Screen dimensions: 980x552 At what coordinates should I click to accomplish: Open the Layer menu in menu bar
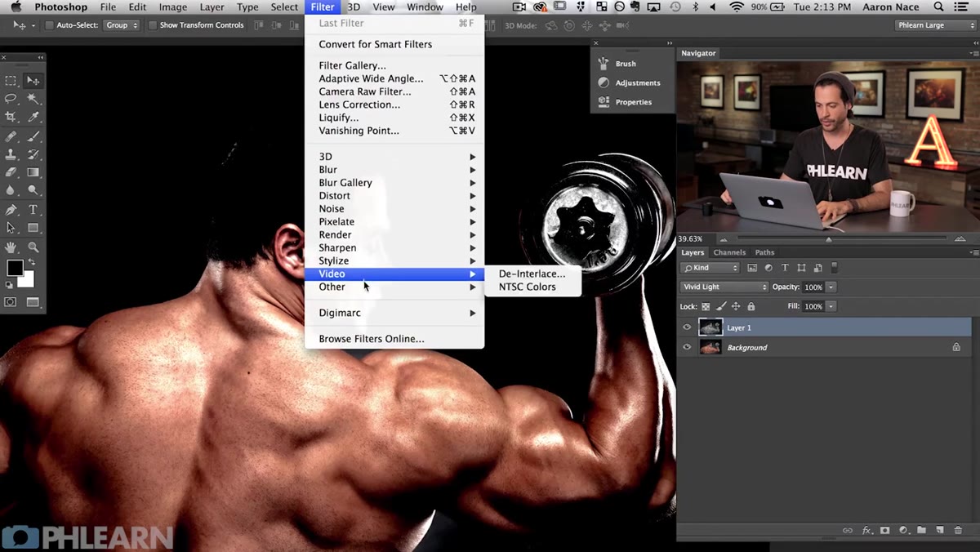click(x=212, y=7)
